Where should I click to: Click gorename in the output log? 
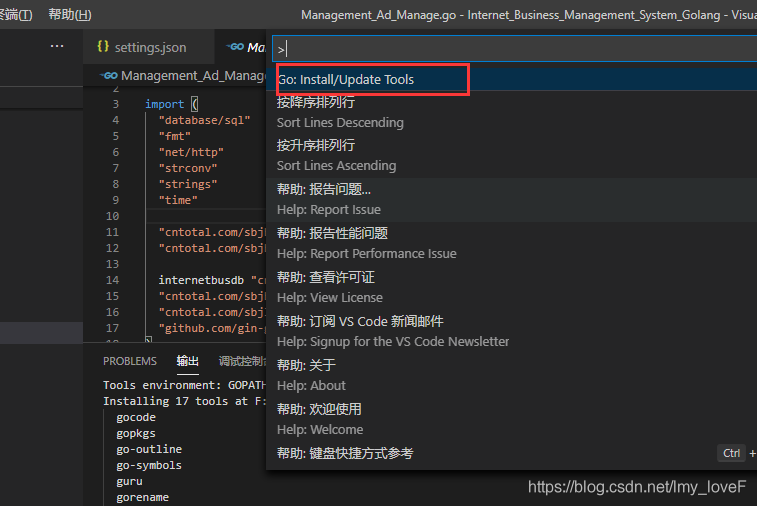point(142,497)
